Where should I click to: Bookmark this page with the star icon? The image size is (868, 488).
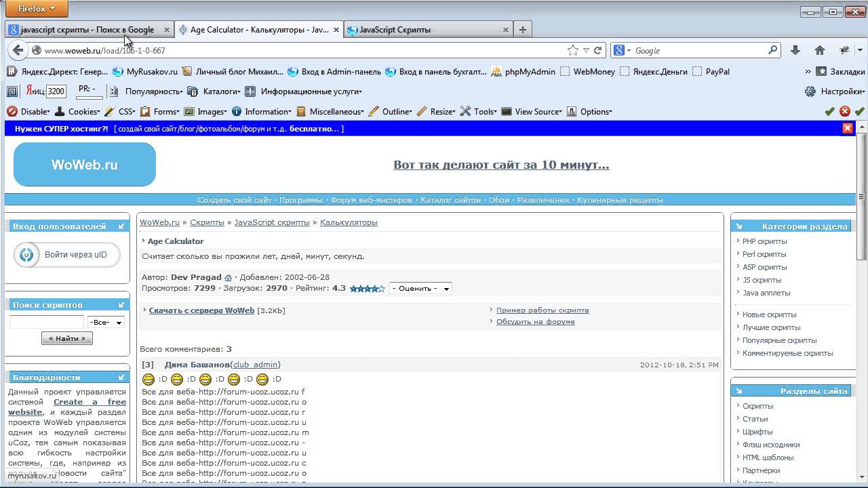[573, 50]
